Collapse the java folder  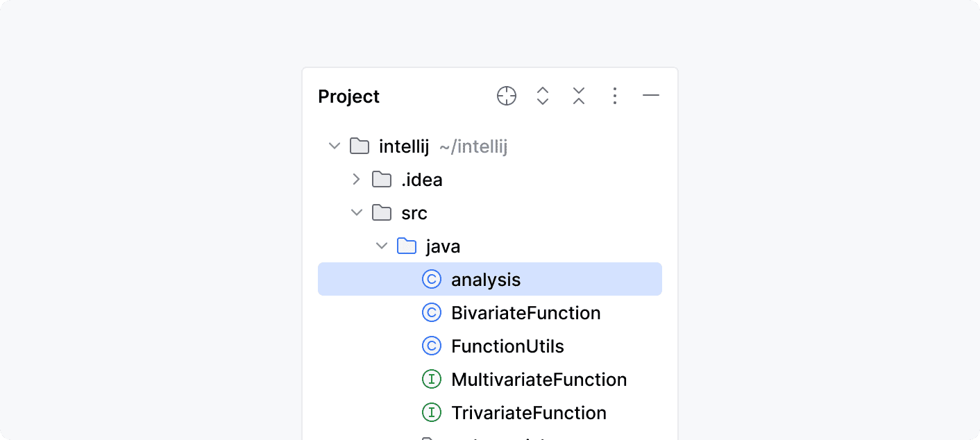coord(382,246)
